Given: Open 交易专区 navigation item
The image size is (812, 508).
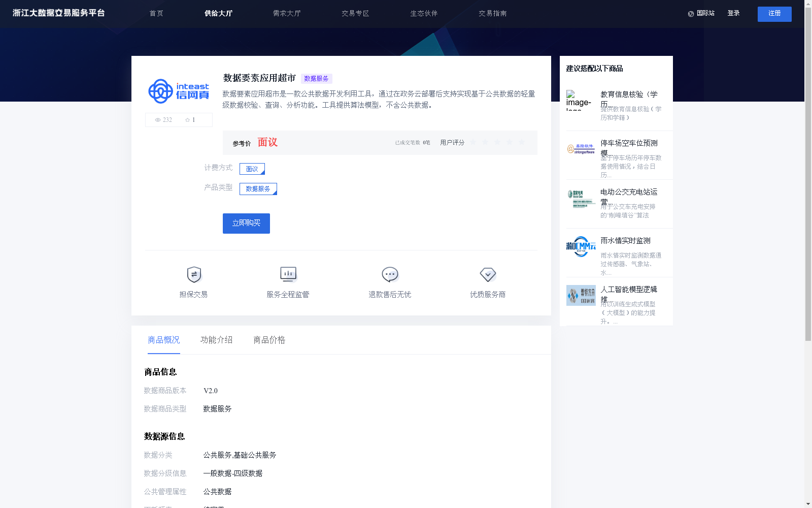Looking at the screenshot, I should (x=355, y=14).
